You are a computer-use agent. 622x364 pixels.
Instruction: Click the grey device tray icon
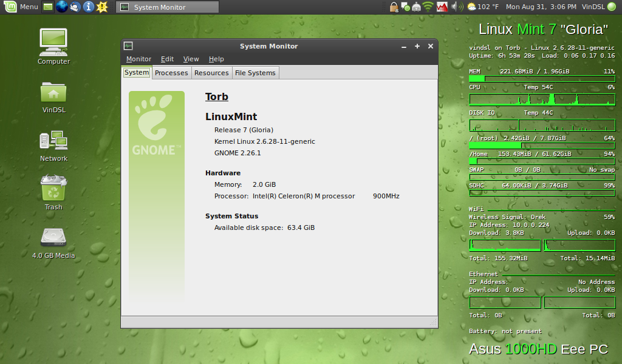(416, 7)
